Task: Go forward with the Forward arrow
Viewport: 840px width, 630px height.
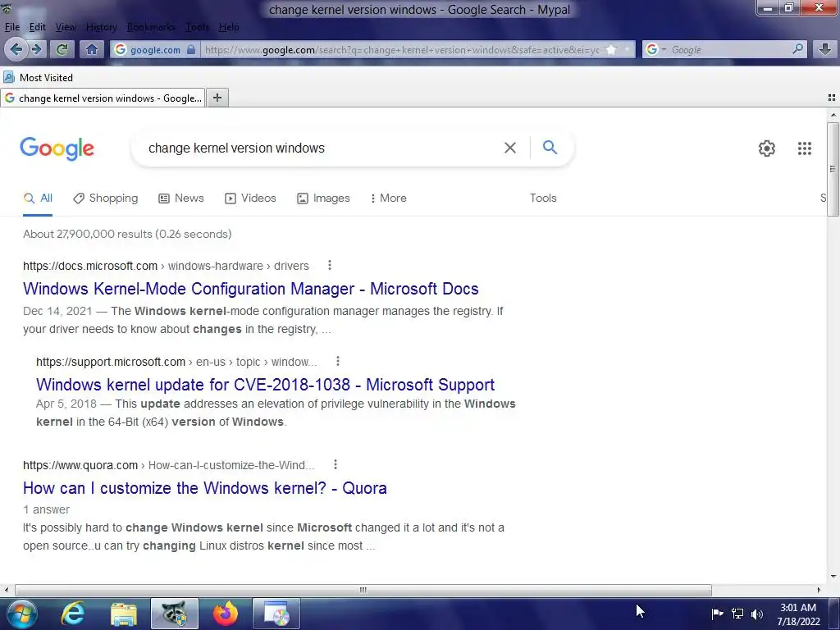Action: click(36, 50)
